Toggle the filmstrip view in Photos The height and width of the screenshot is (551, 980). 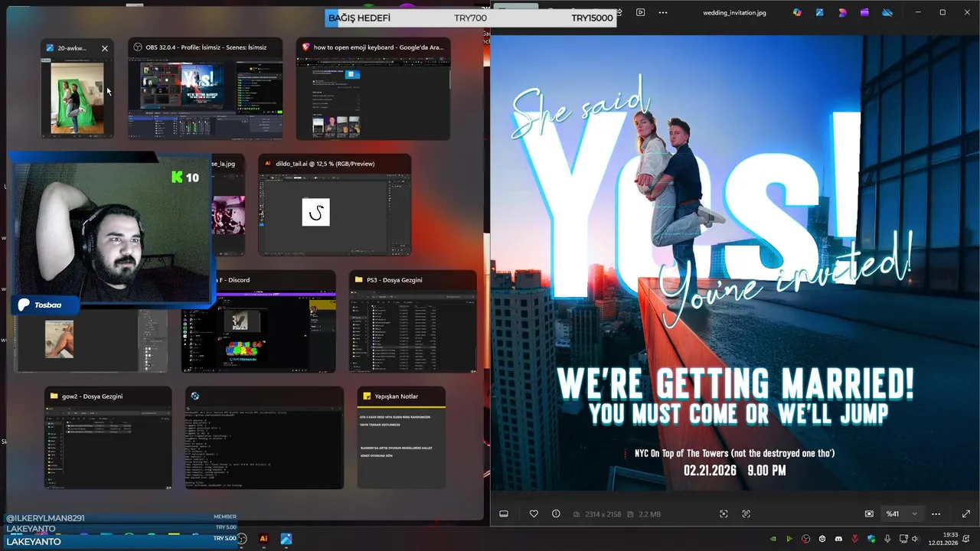point(504,514)
